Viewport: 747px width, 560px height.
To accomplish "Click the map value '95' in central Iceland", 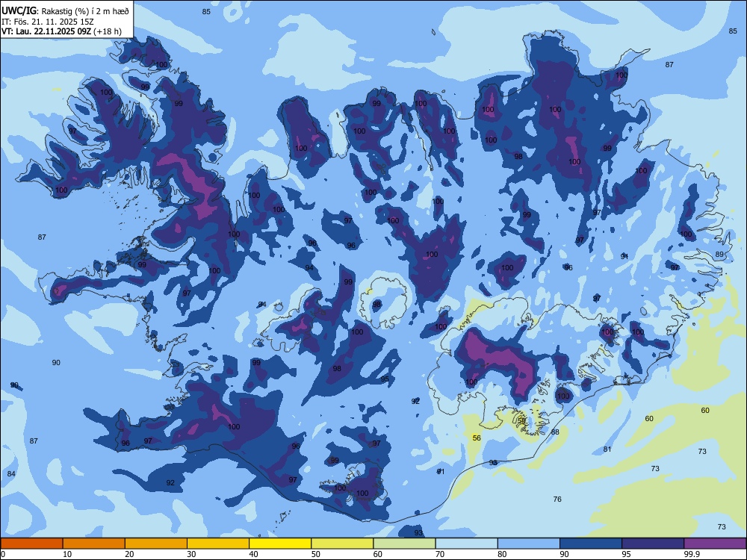I will click(x=385, y=379).
